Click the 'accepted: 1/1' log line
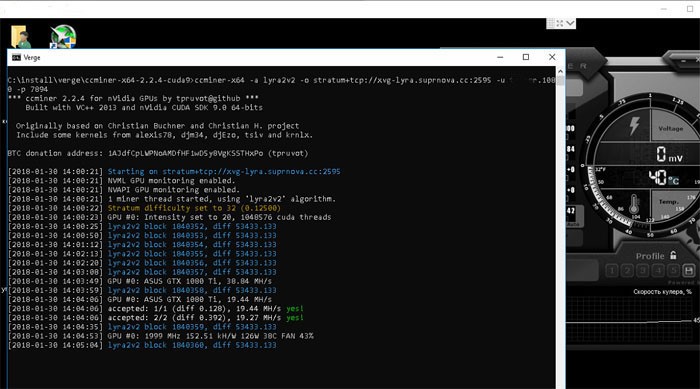The width and height of the screenshot is (700, 389). pos(156,309)
